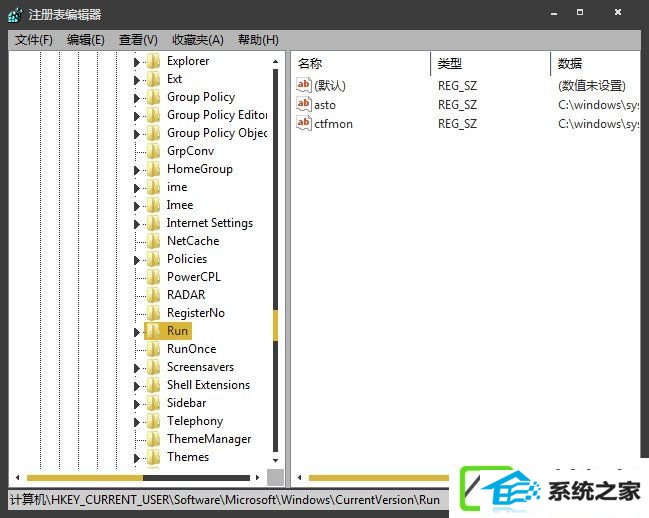Expand the Group Policy Objects key
649x518 pixels.
(137, 134)
